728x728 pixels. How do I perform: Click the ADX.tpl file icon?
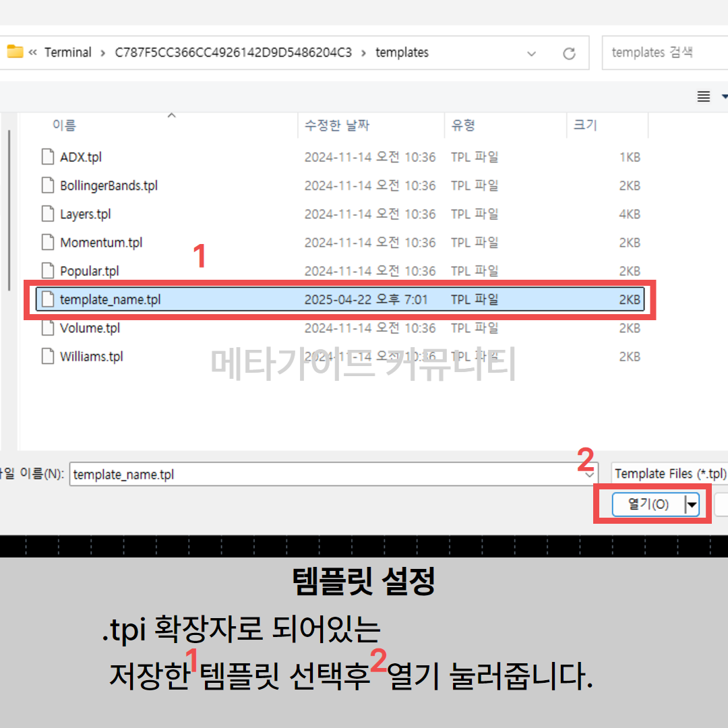47,157
